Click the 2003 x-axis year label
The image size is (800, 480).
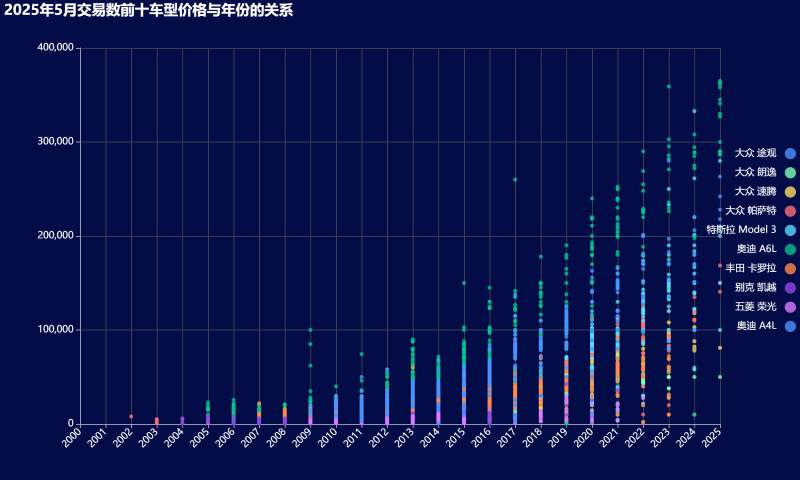point(148,437)
